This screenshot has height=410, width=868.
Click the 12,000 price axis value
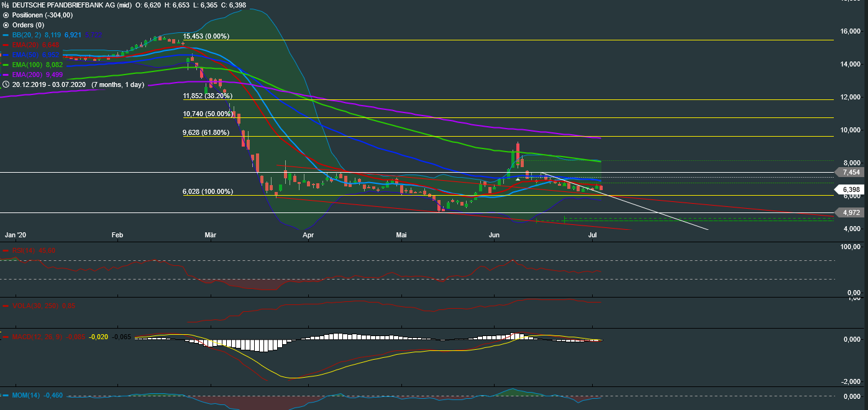(x=851, y=97)
